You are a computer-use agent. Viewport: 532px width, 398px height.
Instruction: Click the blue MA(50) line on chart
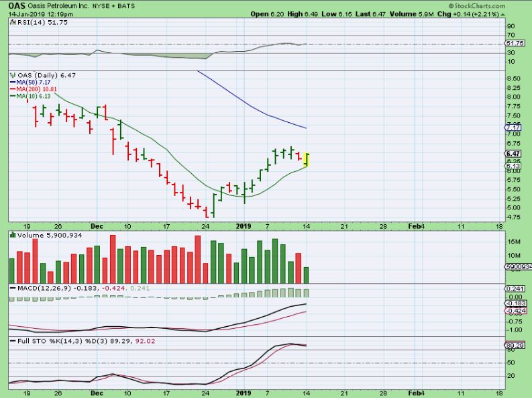[252, 106]
